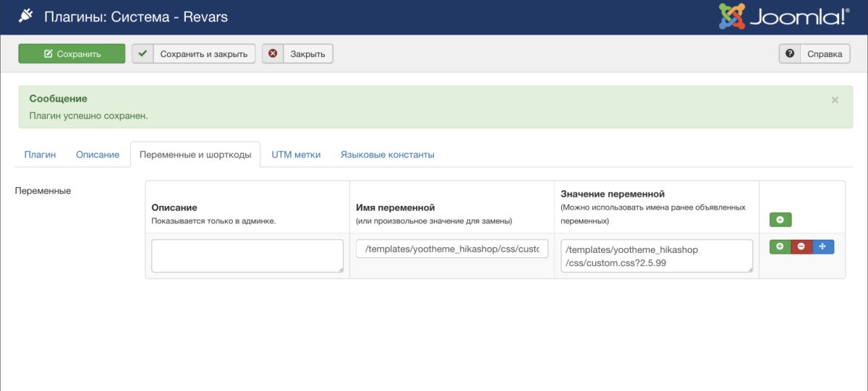Open the Описание tab
The image size is (868, 391).
(x=98, y=155)
